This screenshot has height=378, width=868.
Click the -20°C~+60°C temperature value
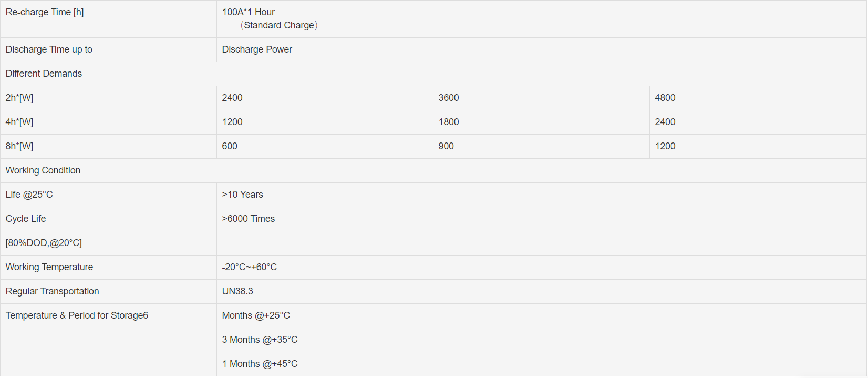pyautogui.click(x=249, y=267)
